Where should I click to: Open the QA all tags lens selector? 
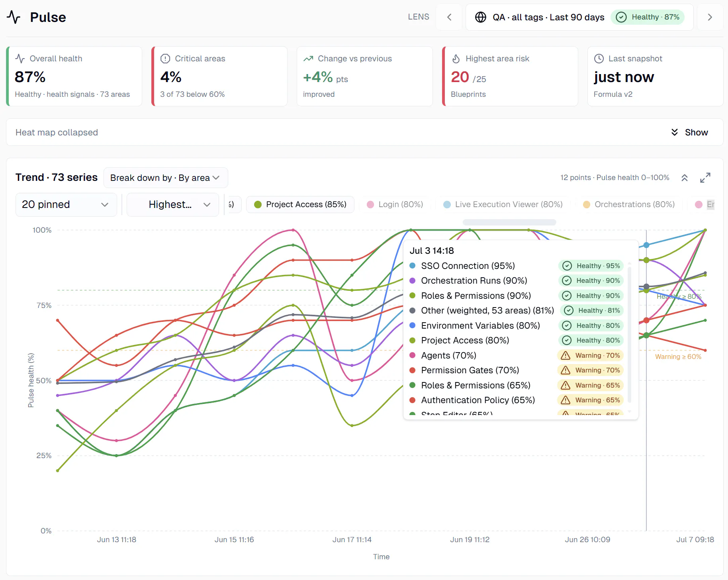(x=579, y=17)
